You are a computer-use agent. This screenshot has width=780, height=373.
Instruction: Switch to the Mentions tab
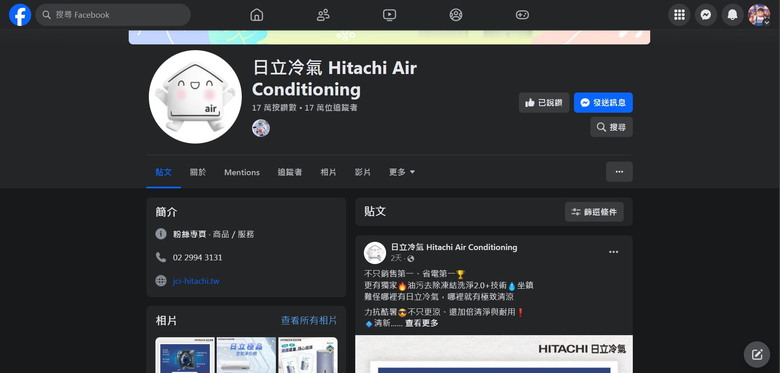point(242,172)
